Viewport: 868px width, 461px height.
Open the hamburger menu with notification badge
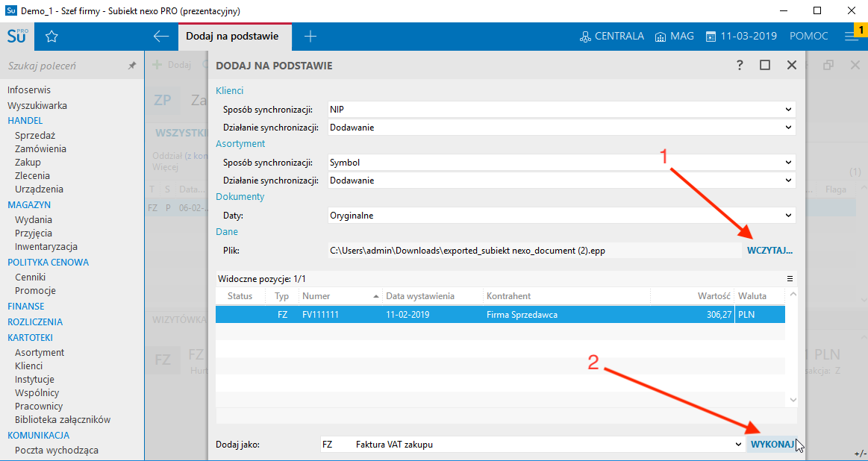[851, 36]
